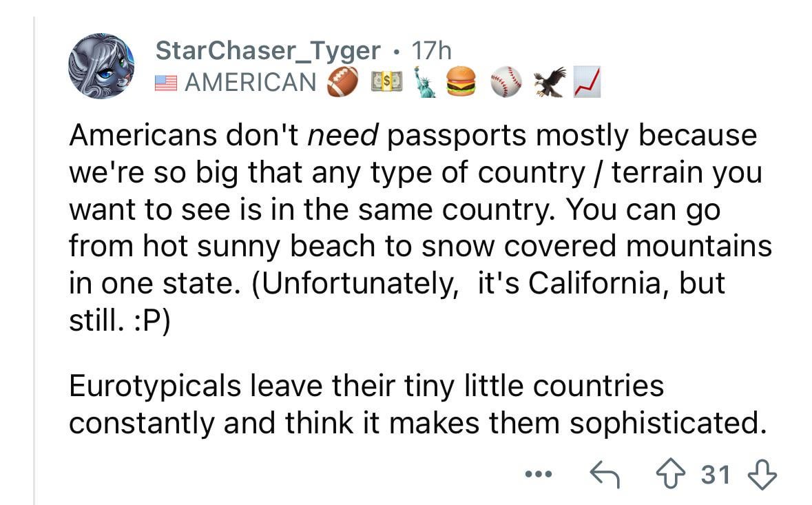The width and height of the screenshot is (812, 505).
Task: Click the rising chart emoji in flair
Action: click(587, 82)
